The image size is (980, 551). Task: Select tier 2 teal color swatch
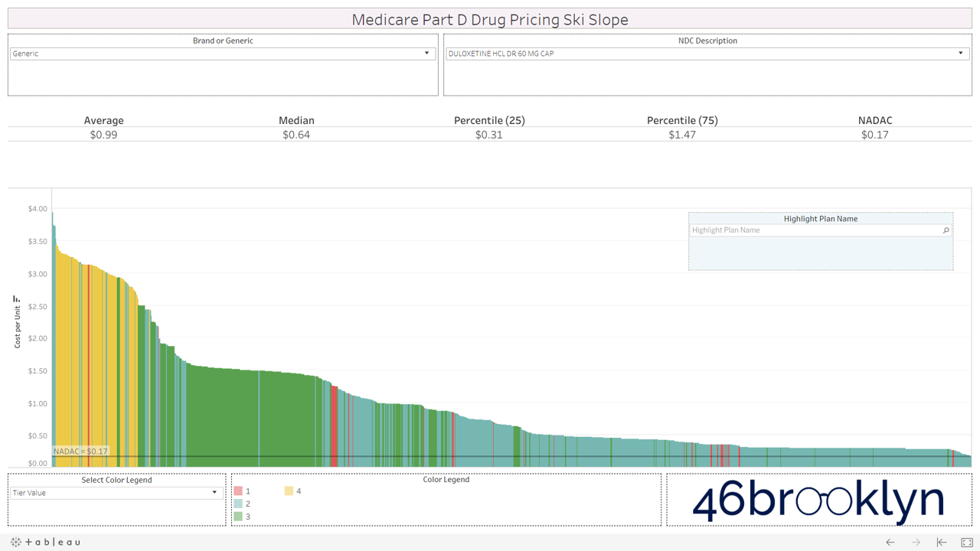[x=238, y=504]
